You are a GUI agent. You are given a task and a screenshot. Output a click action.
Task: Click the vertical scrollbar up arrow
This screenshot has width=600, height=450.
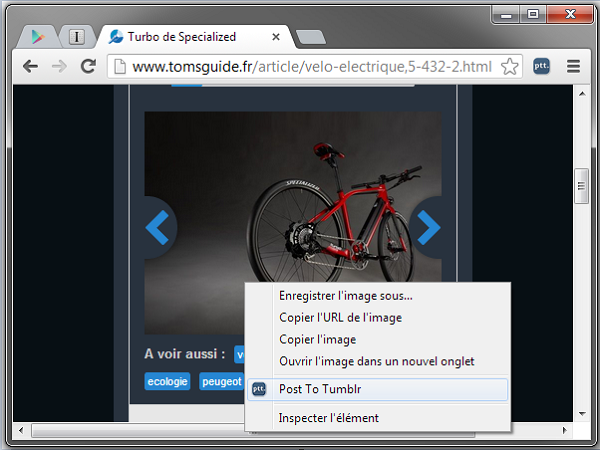pyautogui.click(x=582, y=94)
